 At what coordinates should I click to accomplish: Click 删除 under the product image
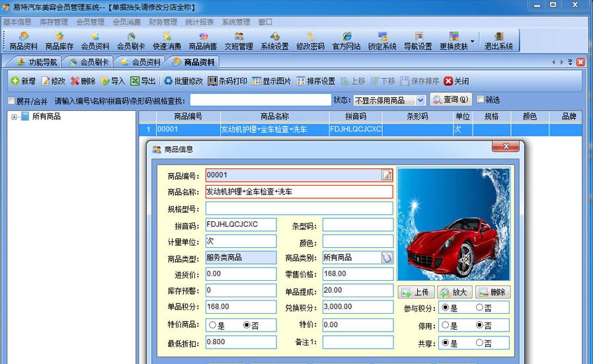(493, 292)
